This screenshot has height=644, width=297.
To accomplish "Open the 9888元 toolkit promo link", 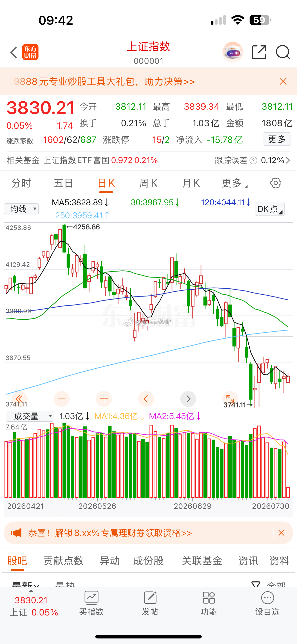I will 104,82.
